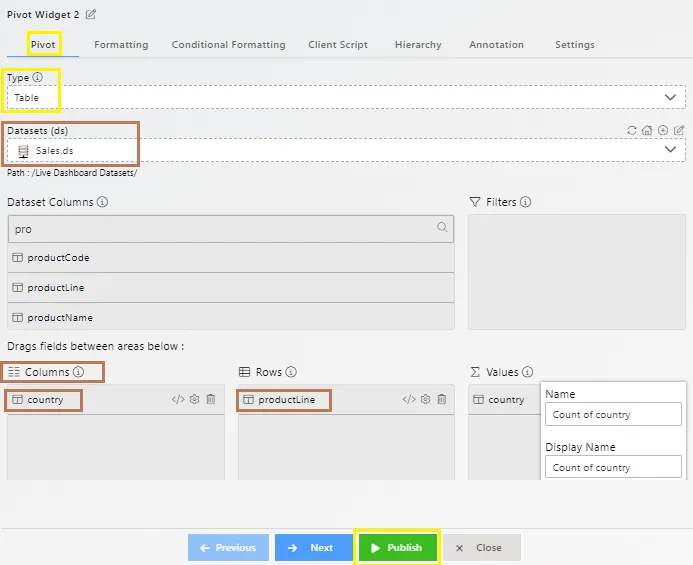The width and height of the screenshot is (693, 565).
Task: Click the Name input field
Action: pyautogui.click(x=613, y=414)
